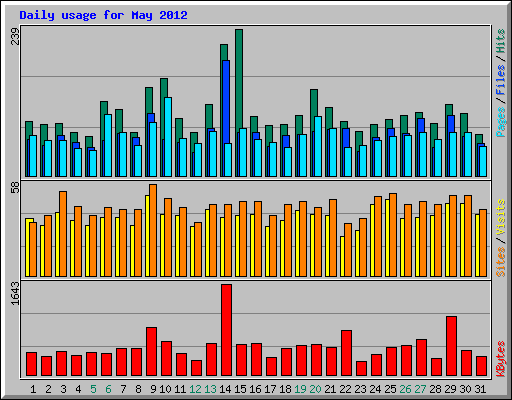Click day label 25 on the x-axis

pyautogui.click(x=390, y=389)
